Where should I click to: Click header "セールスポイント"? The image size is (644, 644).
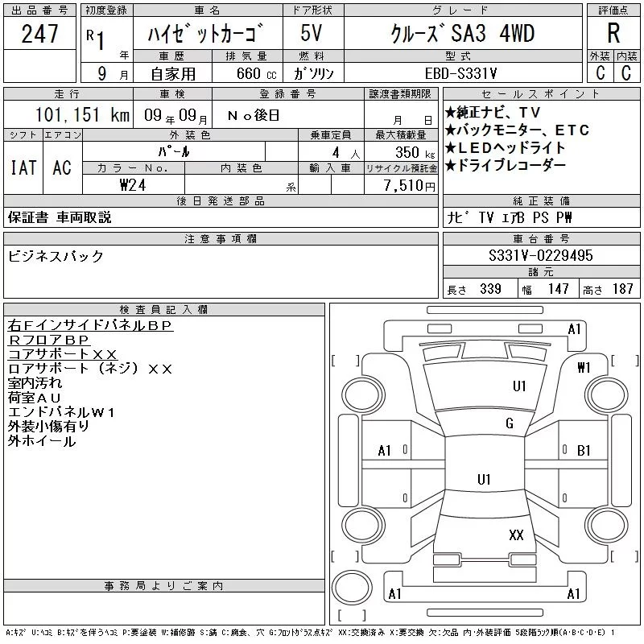(x=541, y=94)
